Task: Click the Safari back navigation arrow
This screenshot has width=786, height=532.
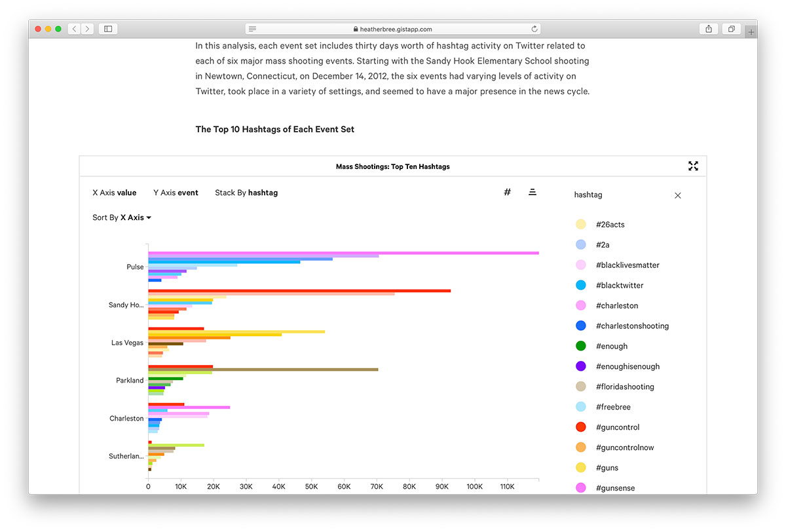Action: pyautogui.click(x=74, y=29)
